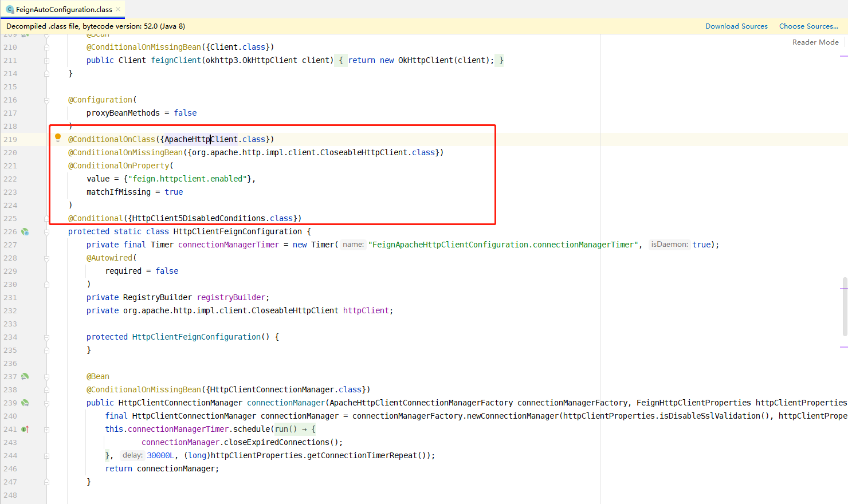Screen dimensions: 848x504
Task: Click the proxyBeanMethods attribute on line 217
Action: pos(123,113)
